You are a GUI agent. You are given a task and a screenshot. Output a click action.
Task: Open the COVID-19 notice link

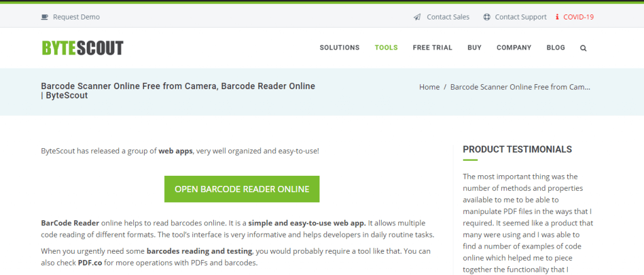pos(579,17)
